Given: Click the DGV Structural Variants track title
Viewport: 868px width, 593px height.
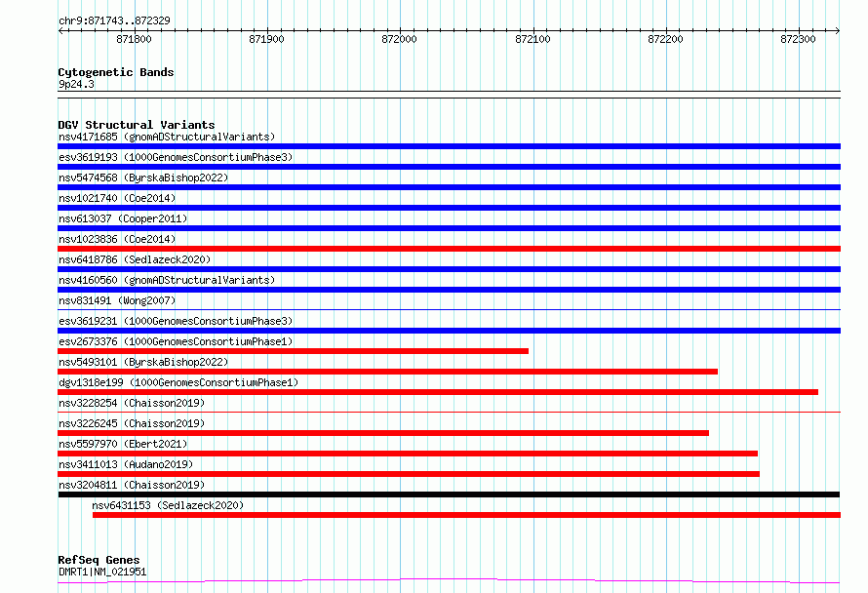Looking at the screenshot, I should coord(137,125).
